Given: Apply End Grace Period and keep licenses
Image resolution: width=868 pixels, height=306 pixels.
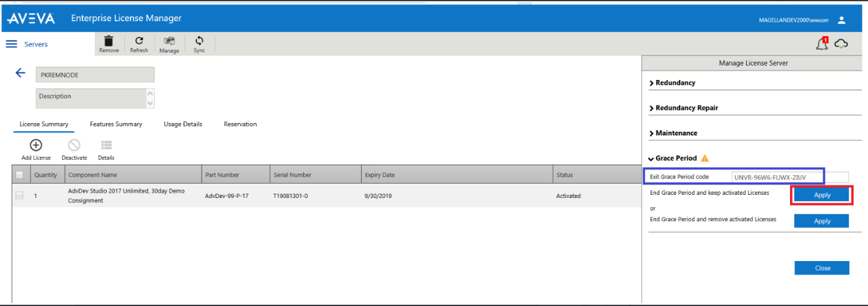Looking at the screenshot, I should [822, 195].
